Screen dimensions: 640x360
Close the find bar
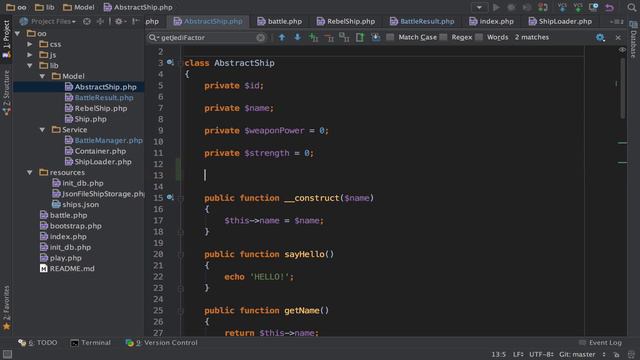[618, 38]
